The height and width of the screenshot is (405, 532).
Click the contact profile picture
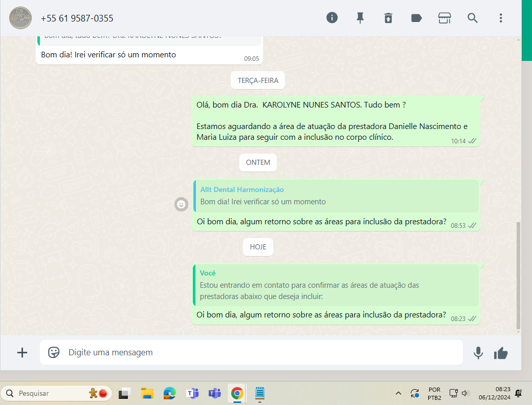20,18
